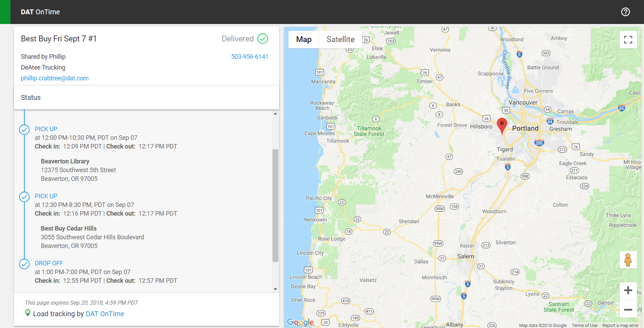The image size is (644, 328).
Task: Click the Status section header
Action: tap(146, 98)
